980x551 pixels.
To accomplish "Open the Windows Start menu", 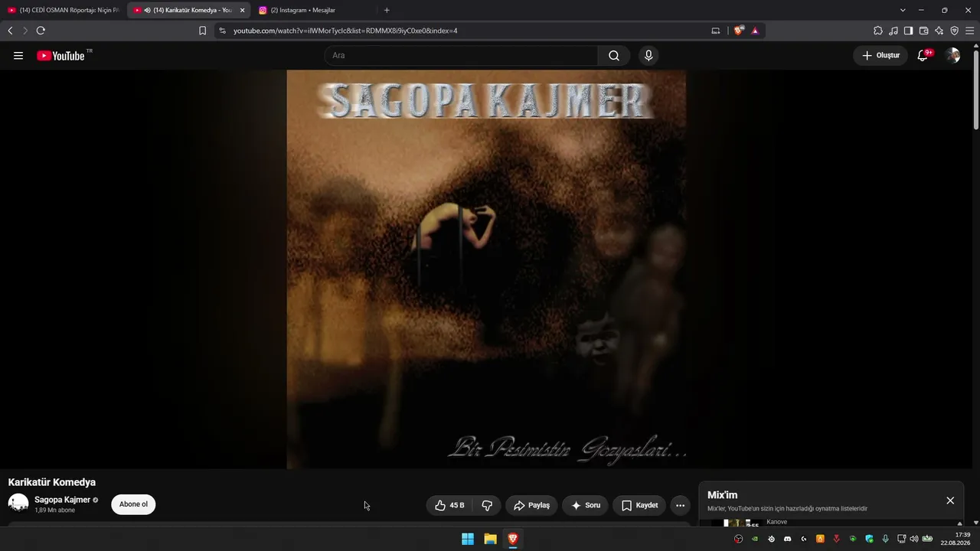I will 468,539.
